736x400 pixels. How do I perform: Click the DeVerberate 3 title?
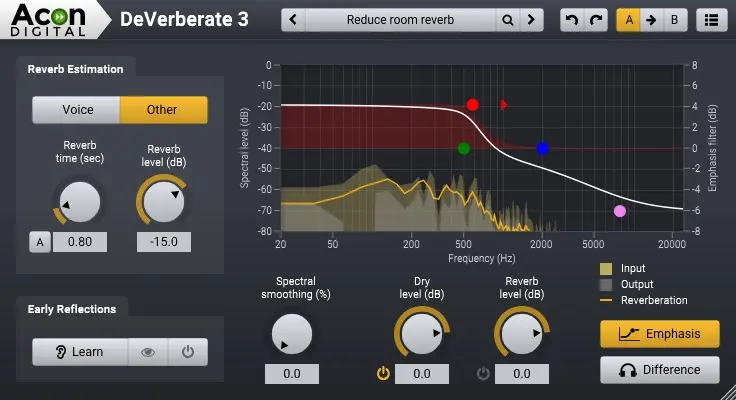[184, 20]
